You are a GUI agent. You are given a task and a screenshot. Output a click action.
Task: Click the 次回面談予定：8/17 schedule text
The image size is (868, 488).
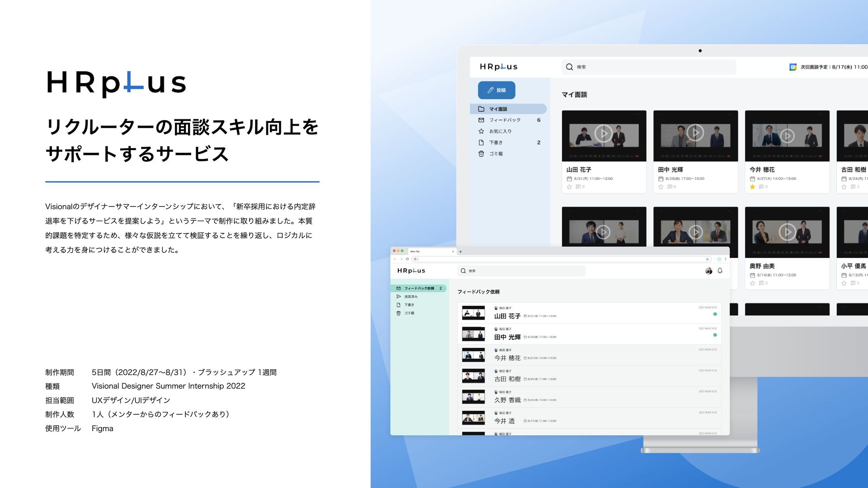pyautogui.click(x=834, y=67)
